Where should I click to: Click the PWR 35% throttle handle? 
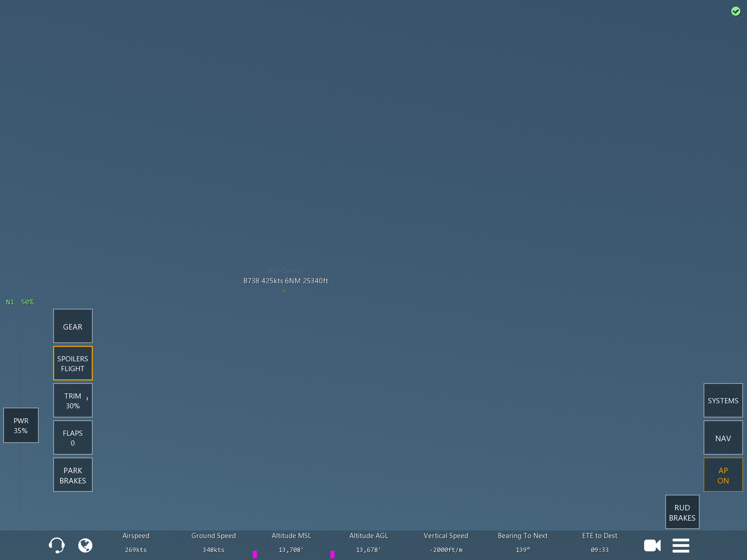pos(21,425)
